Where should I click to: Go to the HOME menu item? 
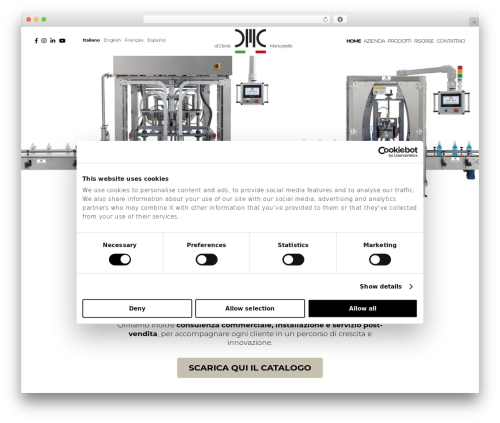coord(354,41)
